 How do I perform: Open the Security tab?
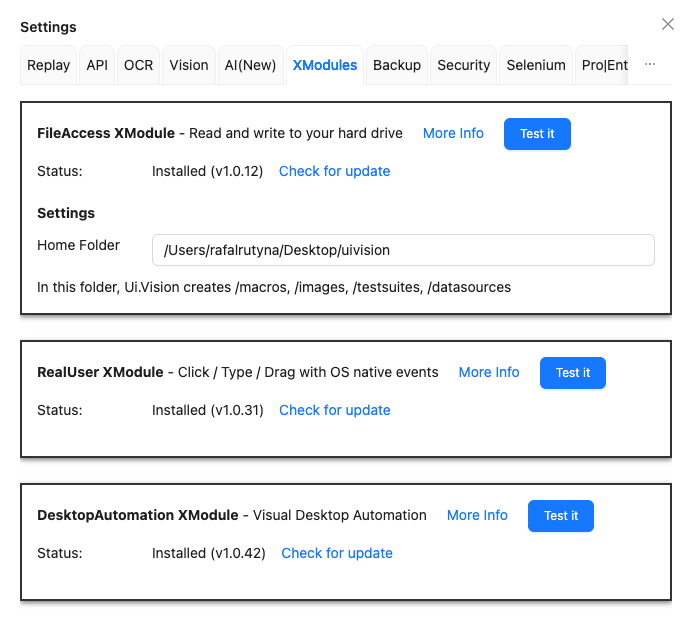(464, 65)
